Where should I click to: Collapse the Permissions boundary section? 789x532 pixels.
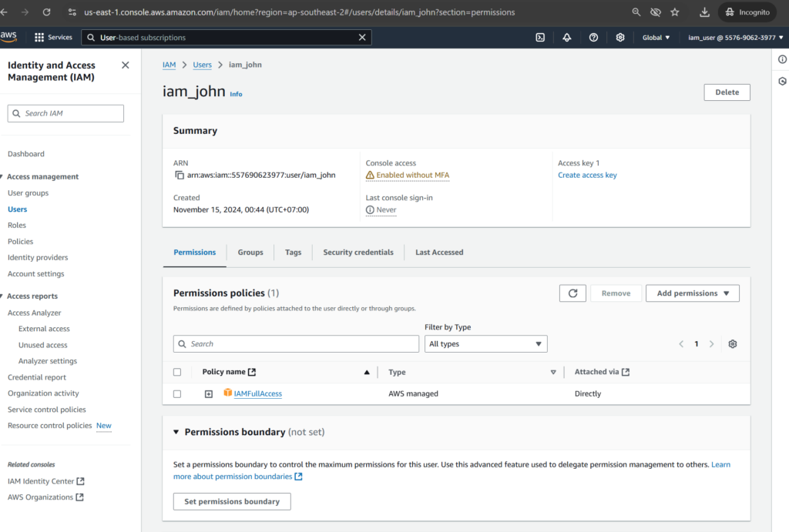point(176,433)
